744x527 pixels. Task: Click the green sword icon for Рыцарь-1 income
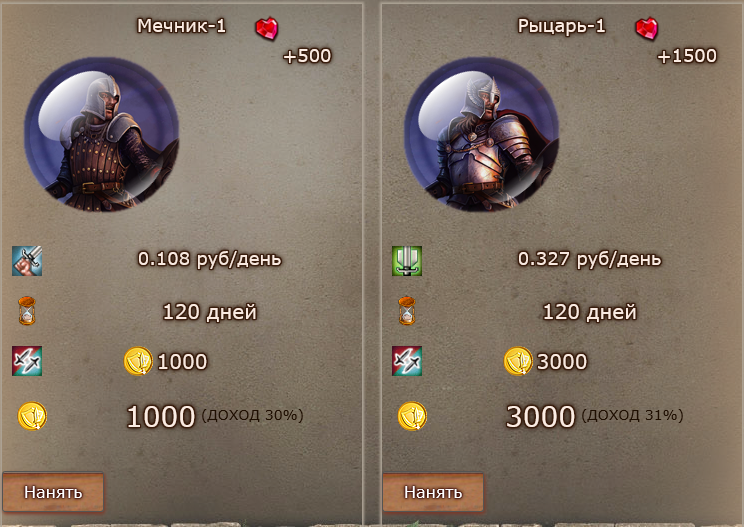point(407,261)
